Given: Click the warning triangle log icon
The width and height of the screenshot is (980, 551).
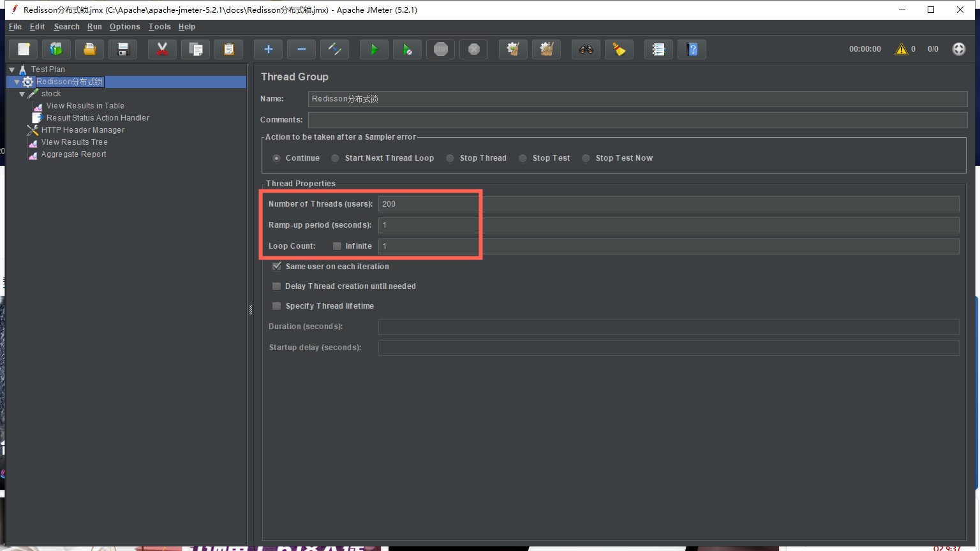Looking at the screenshot, I should click(902, 49).
